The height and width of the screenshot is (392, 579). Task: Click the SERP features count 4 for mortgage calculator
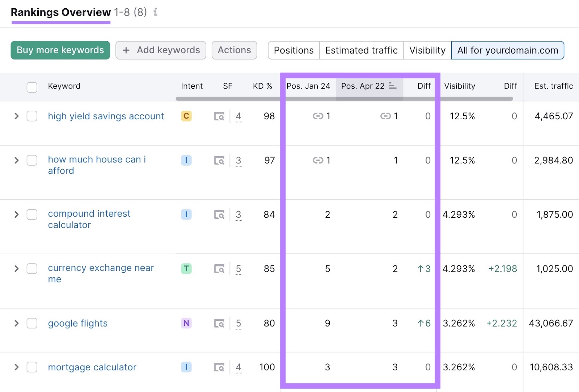pos(238,368)
